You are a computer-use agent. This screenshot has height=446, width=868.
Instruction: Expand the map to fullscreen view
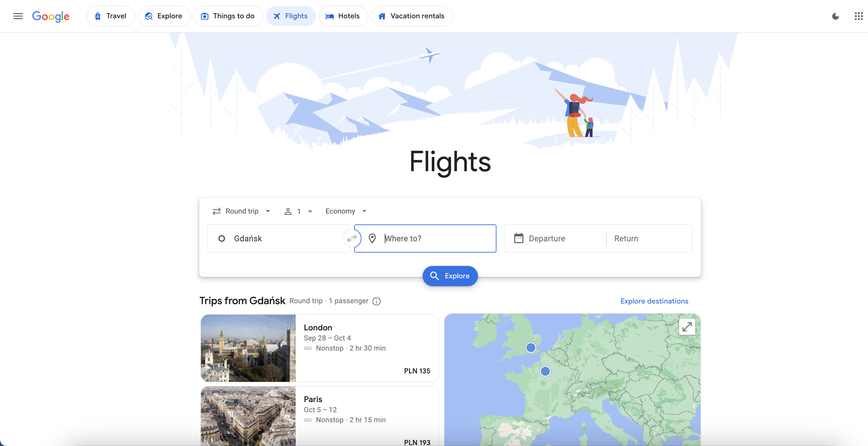[687, 326]
